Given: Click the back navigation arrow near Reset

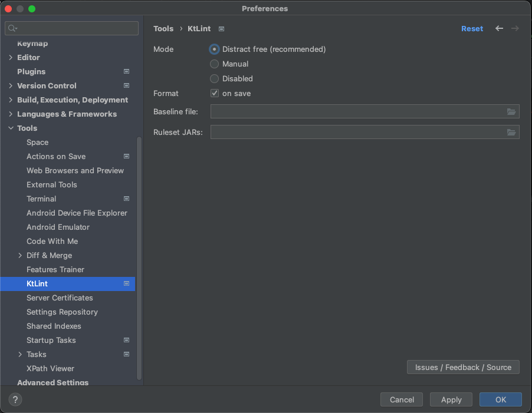Looking at the screenshot, I should tap(499, 28).
